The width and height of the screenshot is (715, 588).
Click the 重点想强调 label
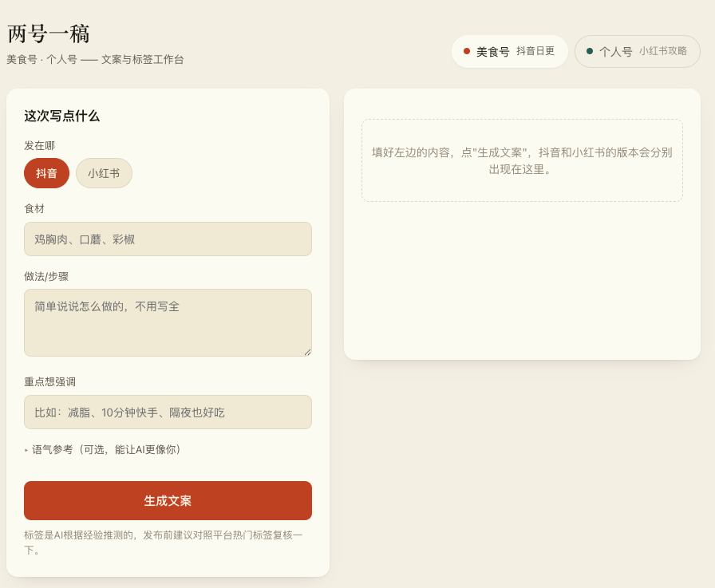click(50, 381)
